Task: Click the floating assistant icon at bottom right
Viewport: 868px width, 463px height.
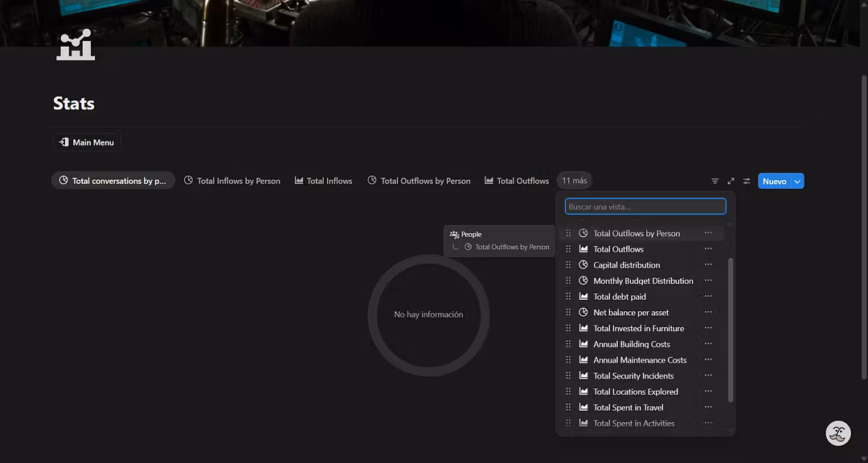Action: pyautogui.click(x=838, y=433)
